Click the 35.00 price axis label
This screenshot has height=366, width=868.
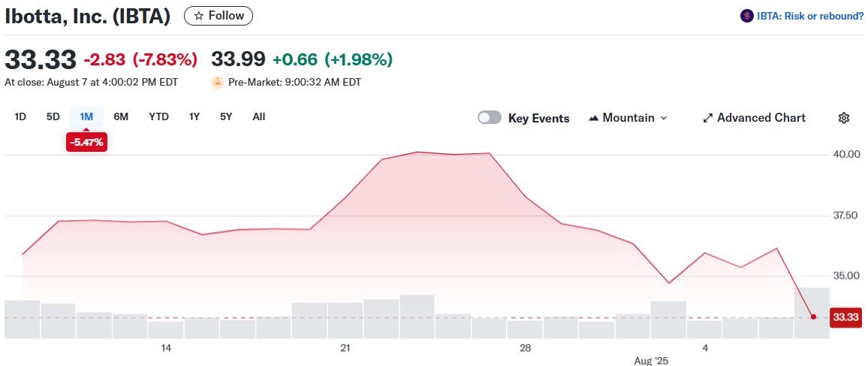click(848, 276)
